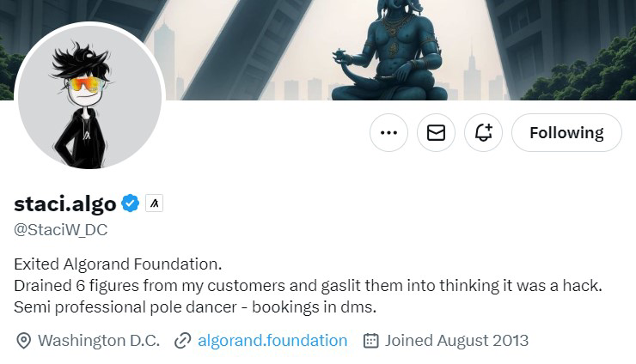Click the Washington D.C. location text

point(99,341)
